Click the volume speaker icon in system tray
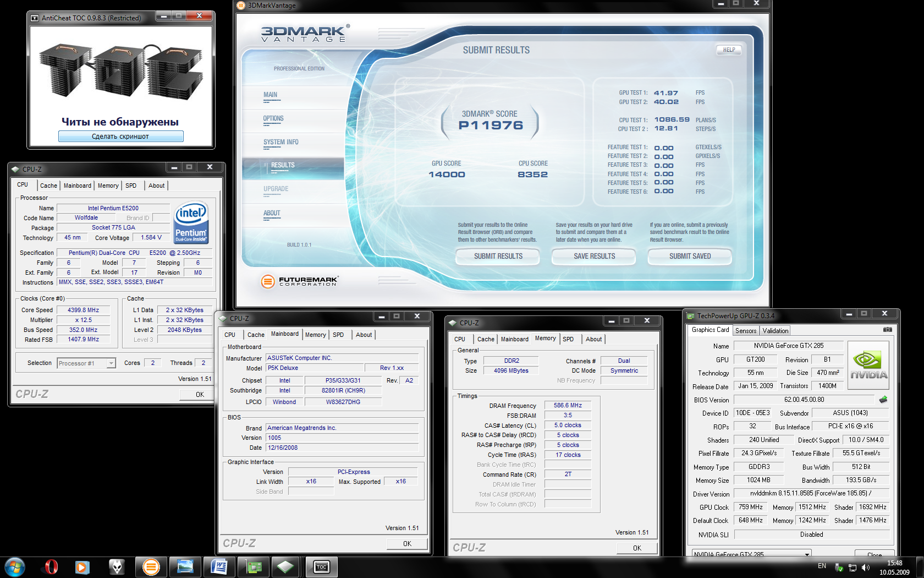This screenshot has height=578, width=924. 866,567
